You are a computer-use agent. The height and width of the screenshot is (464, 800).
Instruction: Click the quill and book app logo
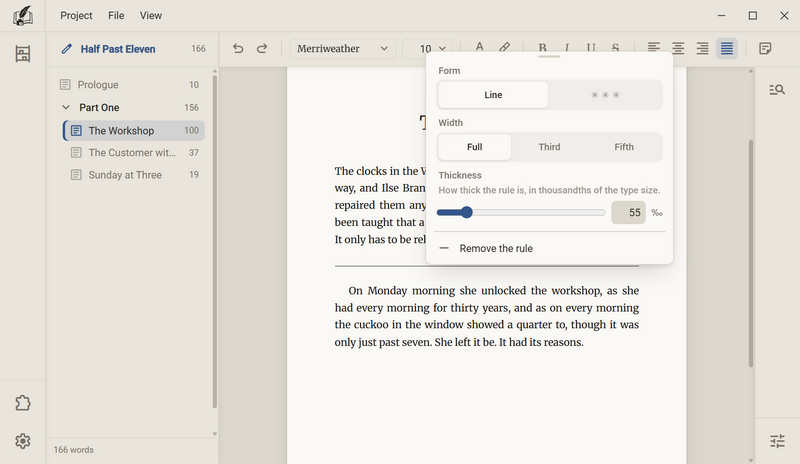22,16
